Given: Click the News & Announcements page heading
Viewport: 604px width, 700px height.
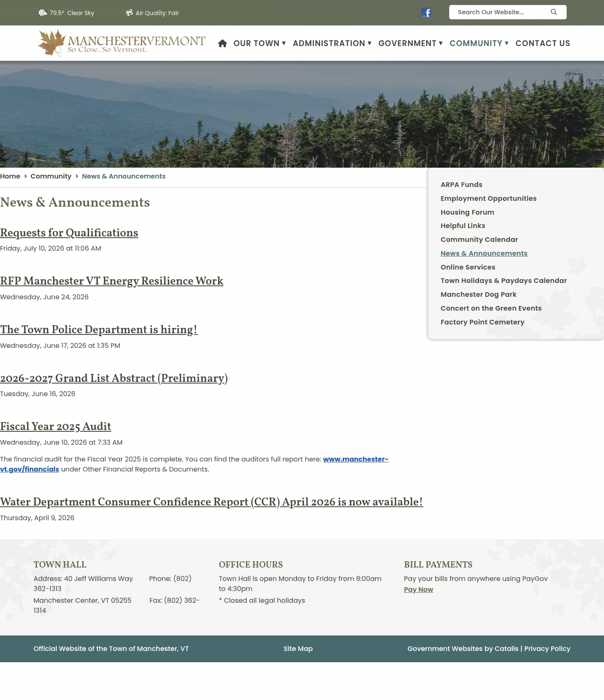Looking at the screenshot, I should [75, 202].
